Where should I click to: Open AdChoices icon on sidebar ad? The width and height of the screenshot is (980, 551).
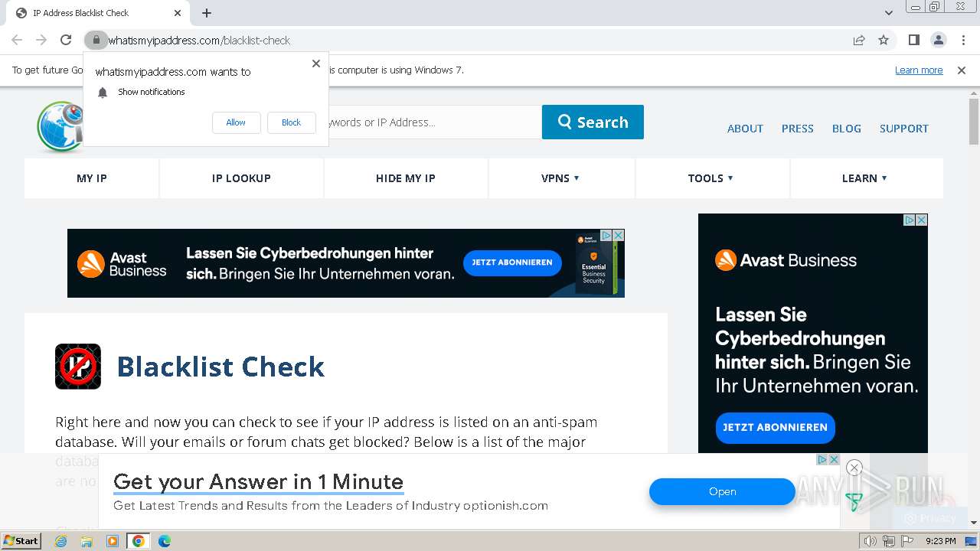point(910,220)
